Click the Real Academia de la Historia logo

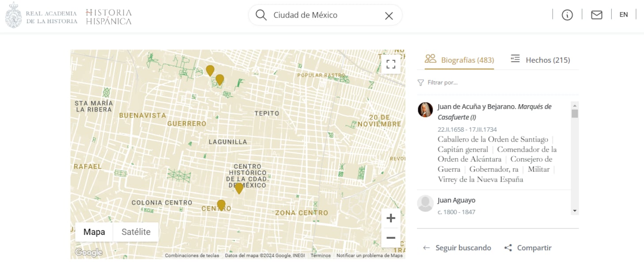(41, 15)
